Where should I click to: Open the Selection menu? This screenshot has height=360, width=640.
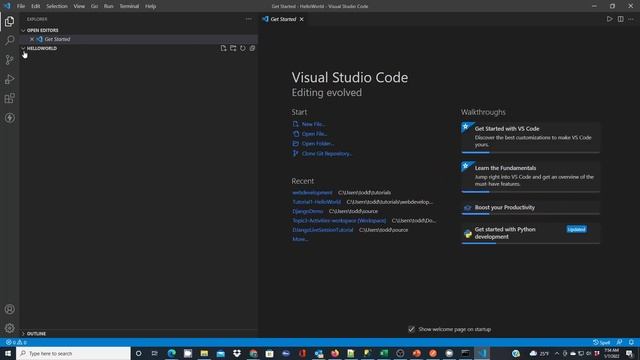[x=57, y=6]
